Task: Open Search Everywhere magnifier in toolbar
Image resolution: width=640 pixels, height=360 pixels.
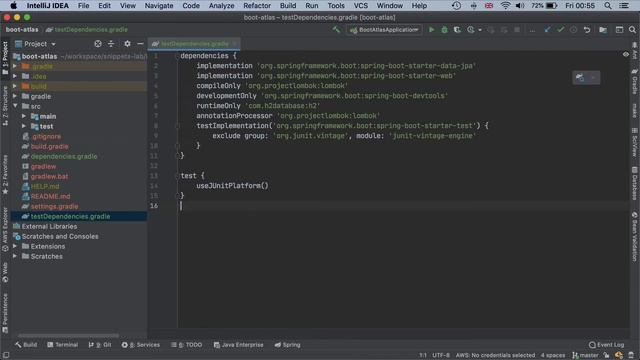Action: tap(632, 30)
